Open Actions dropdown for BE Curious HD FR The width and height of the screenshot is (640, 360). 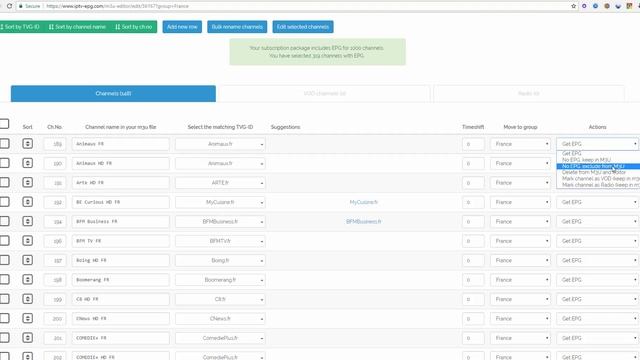598,202
